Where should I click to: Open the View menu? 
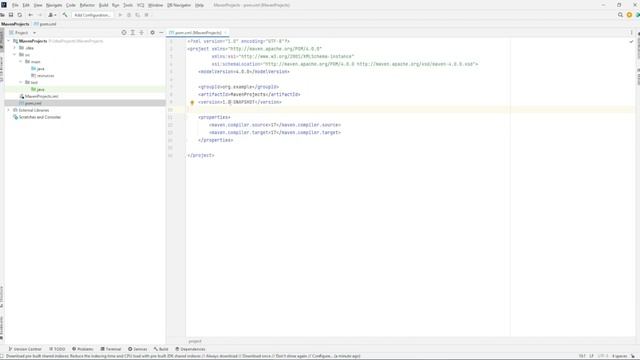38,5
